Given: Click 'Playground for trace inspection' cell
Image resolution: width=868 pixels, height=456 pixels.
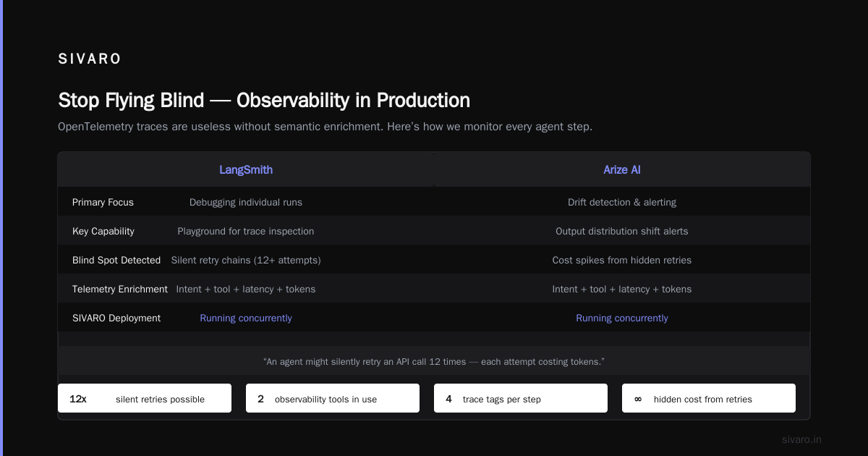Looking at the screenshot, I should 246,232.
